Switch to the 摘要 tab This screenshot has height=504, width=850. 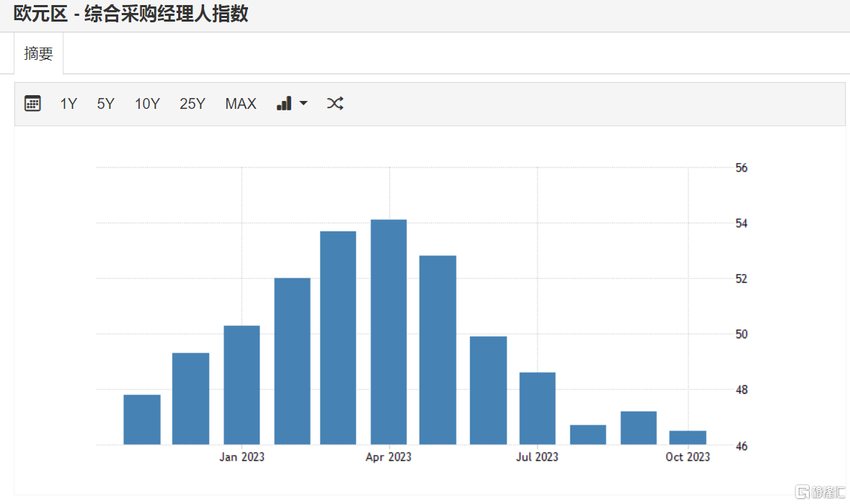pyautogui.click(x=38, y=54)
